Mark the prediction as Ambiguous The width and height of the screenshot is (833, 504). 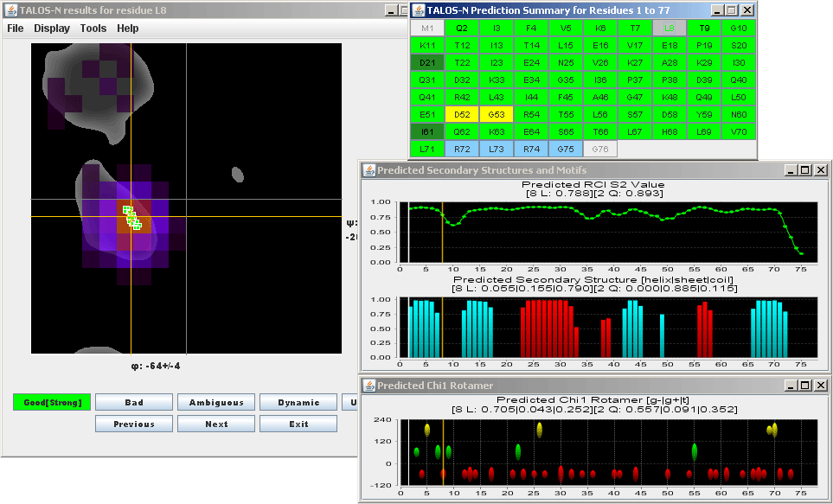[216, 403]
